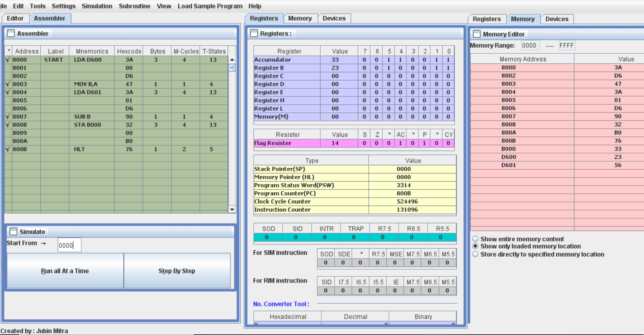Open the Subroutine menu

pyautogui.click(x=134, y=6)
